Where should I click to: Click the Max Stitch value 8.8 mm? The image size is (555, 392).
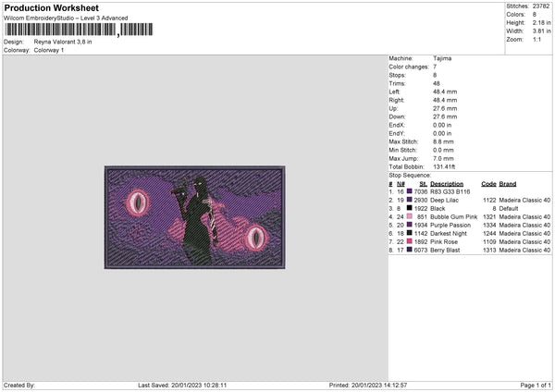[x=443, y=141]
